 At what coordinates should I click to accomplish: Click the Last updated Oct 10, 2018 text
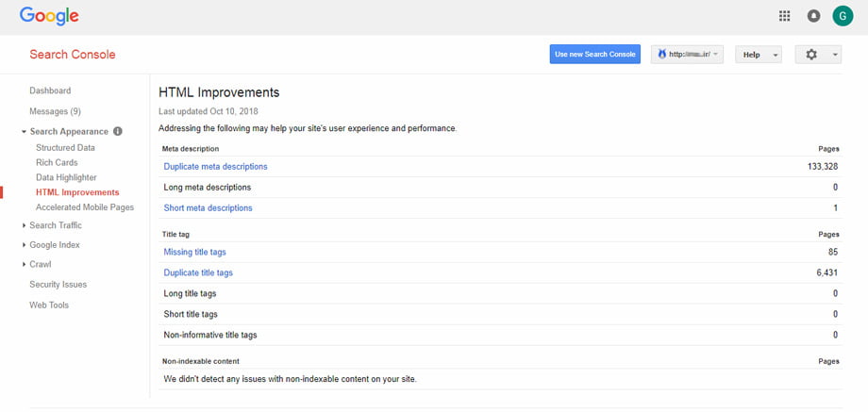(209, 111)
